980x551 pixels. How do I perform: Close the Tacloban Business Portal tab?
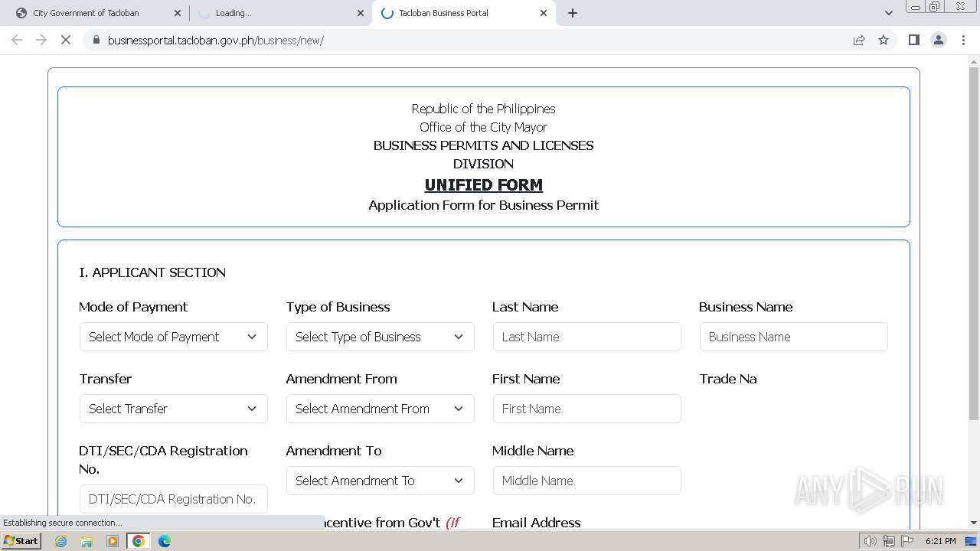click(544, 13)
